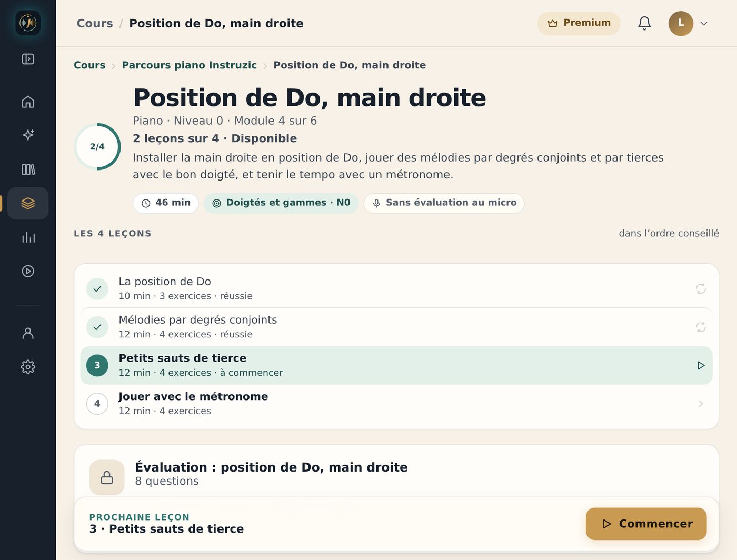This screenshot has height=560, width=737.
Task: Open the statistics bars icon
Action: (28, 237)
